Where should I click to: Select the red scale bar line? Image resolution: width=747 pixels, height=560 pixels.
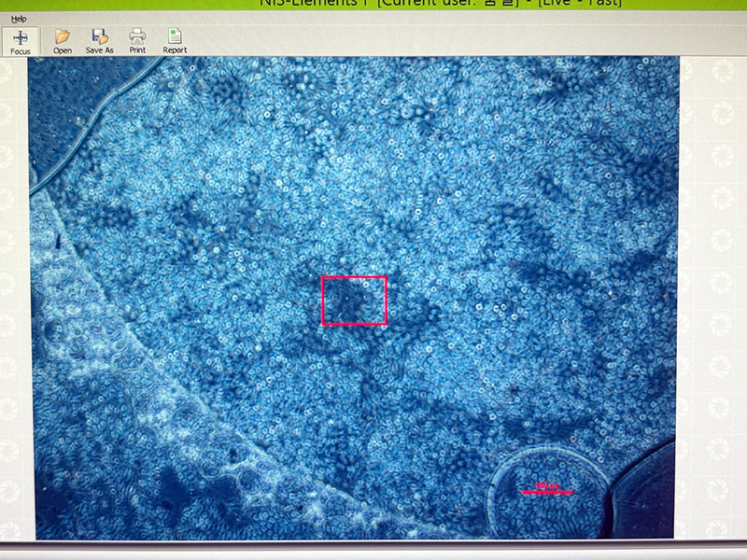(x=547, y=492)
